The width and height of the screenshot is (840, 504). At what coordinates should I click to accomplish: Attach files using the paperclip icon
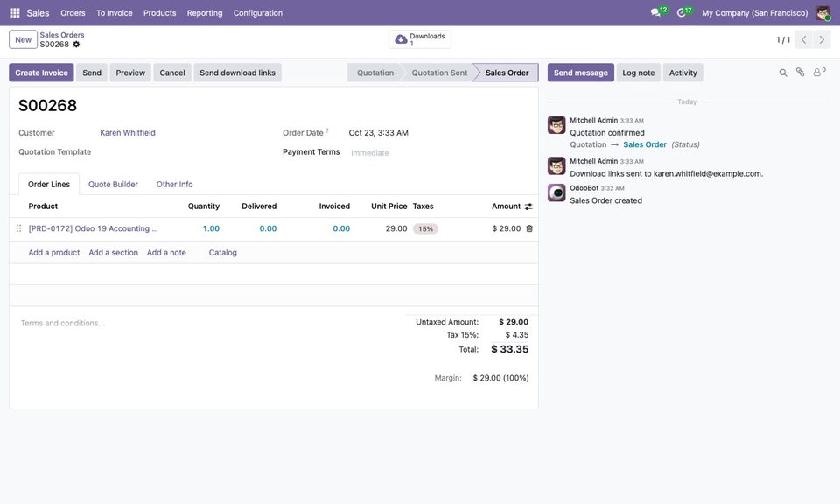(x=800, y=73)
